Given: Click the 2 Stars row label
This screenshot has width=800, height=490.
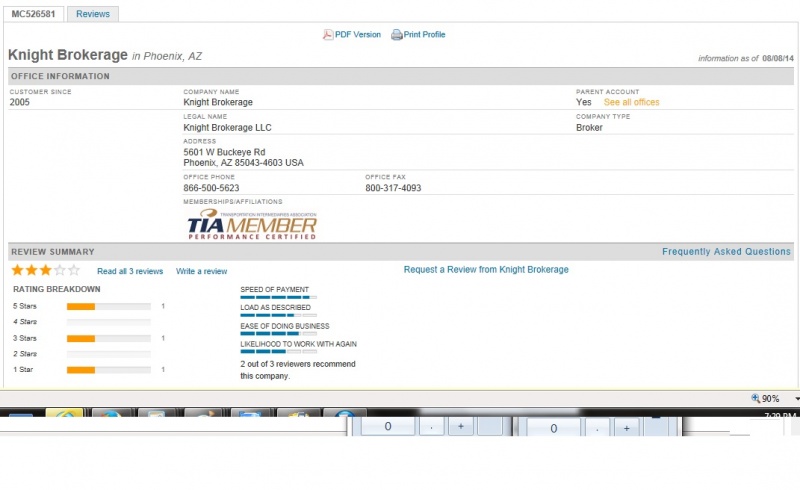Looking at the screenshot, I should tap(25, 354).
